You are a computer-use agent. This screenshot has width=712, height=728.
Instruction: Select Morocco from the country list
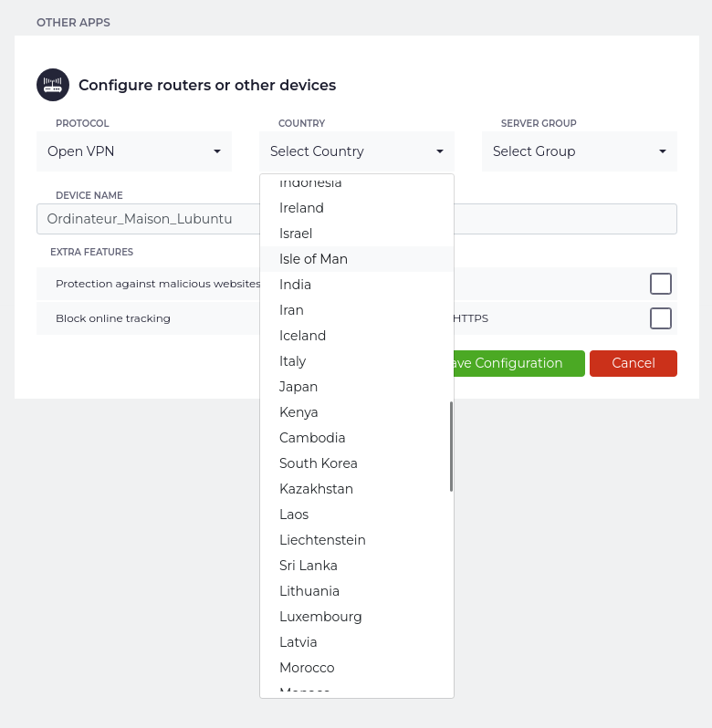click(x=307, y=668)
